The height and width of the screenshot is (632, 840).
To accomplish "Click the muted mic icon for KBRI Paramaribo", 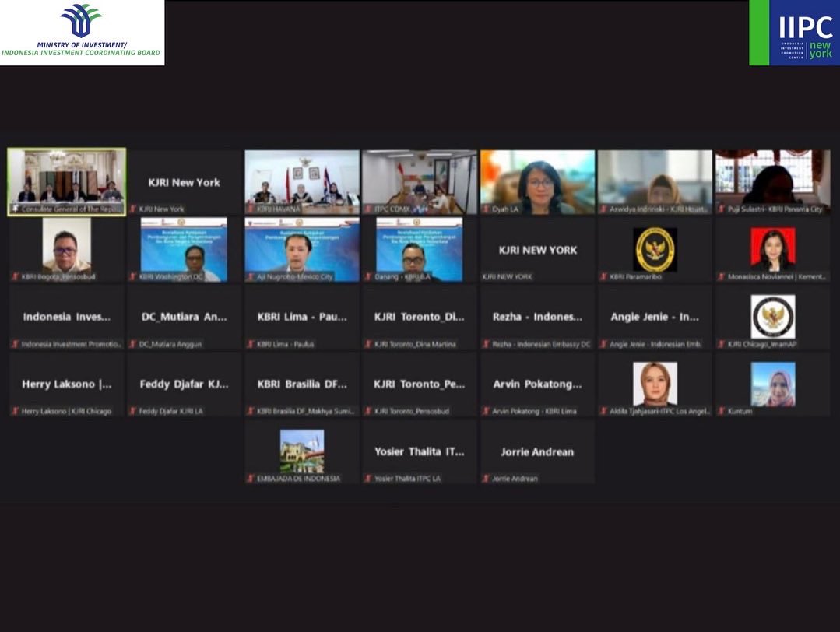I will pyautogui.click(x=603, y=276).
